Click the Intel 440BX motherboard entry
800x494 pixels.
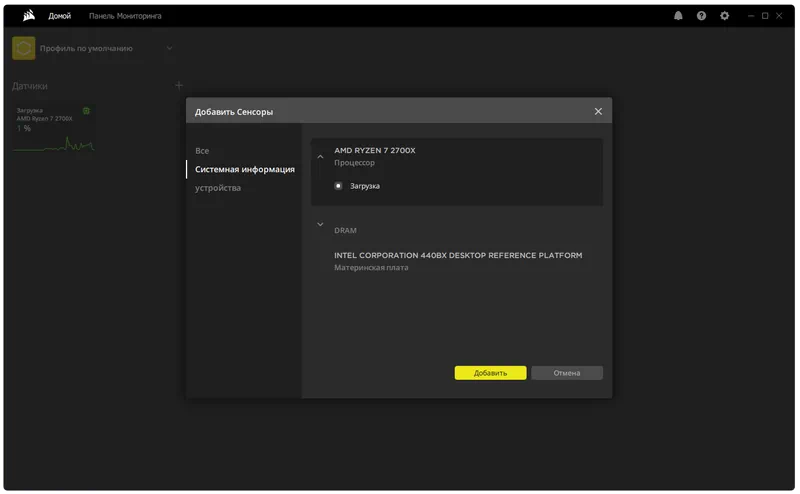pyautogui.click(x=457, y=260)
